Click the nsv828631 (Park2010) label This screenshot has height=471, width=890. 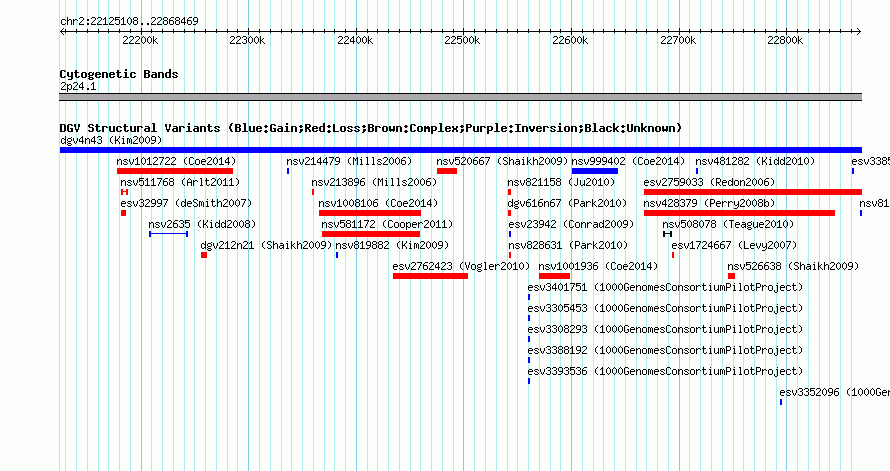point(568,245)
